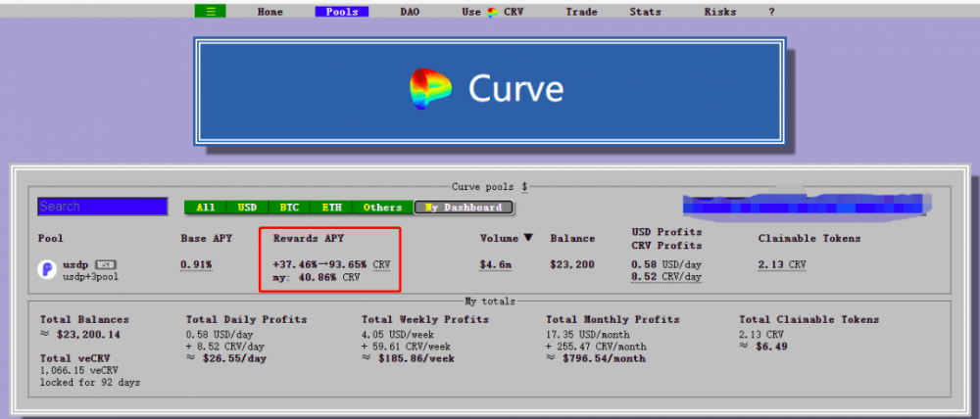Click the 2.13 CRV claimable value in pool row

(782, 264)
